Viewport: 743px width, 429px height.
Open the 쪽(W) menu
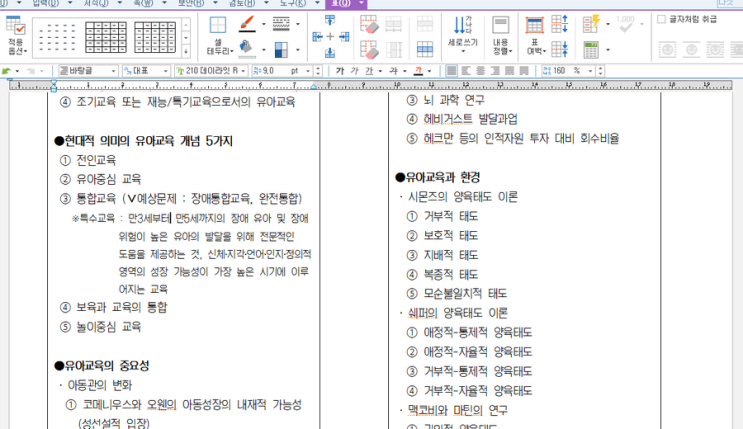click(x=143, y=3)
